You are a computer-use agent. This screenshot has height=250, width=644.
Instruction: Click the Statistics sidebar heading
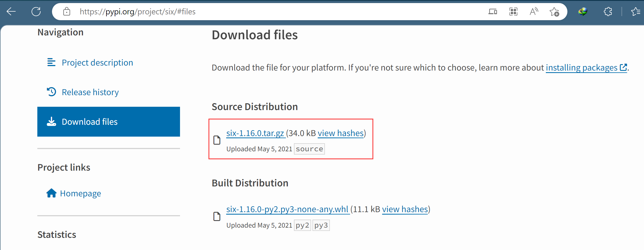[x=57, y=235]
